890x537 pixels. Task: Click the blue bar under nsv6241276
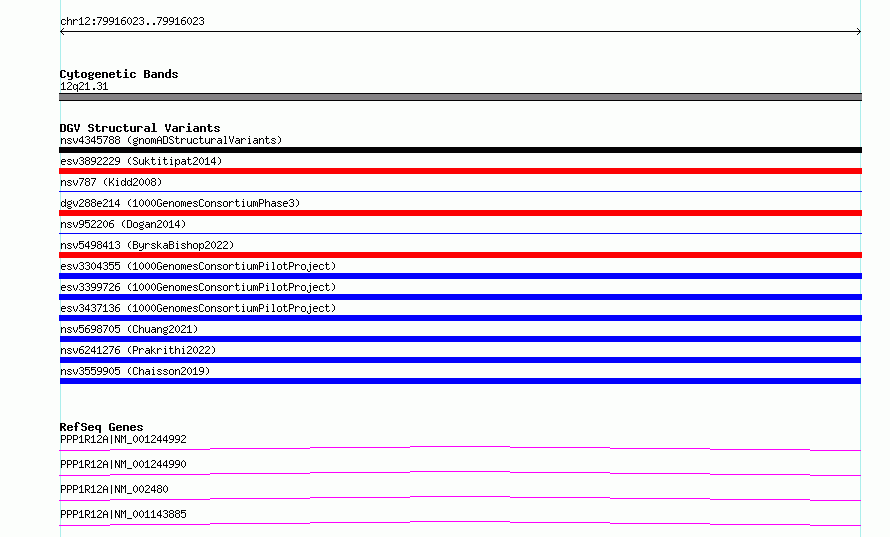pos(460,360)
